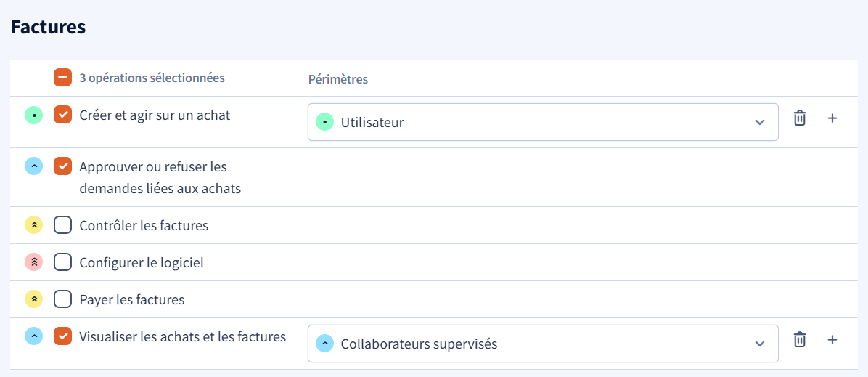Add a perimeter to Visualiser les achats row

pos(832,339)
